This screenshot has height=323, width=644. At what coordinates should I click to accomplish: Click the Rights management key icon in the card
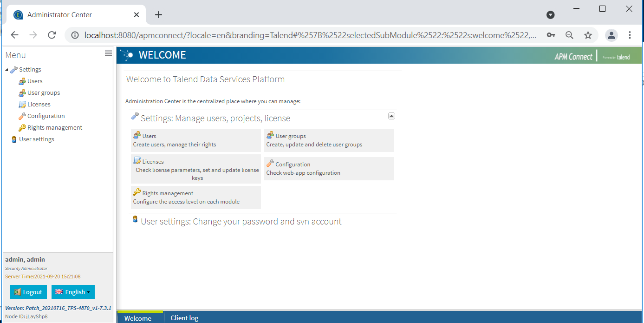click(x=137, y=192)
